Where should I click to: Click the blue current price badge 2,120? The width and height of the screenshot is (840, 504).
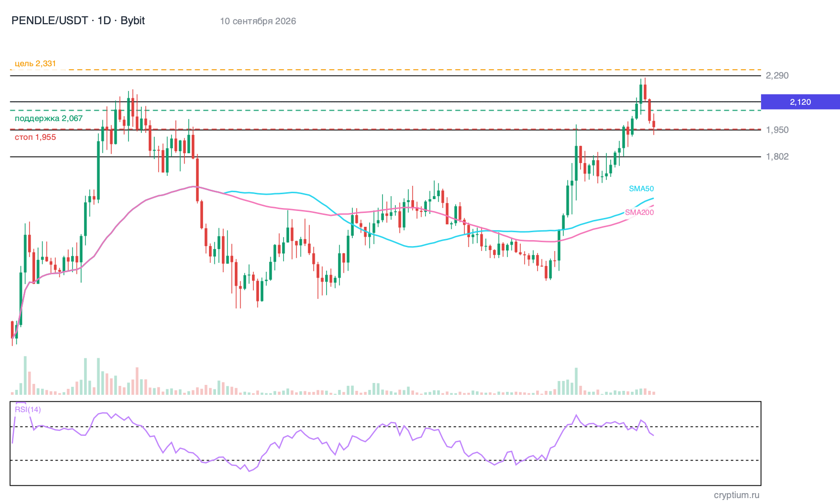coord(800,102)
